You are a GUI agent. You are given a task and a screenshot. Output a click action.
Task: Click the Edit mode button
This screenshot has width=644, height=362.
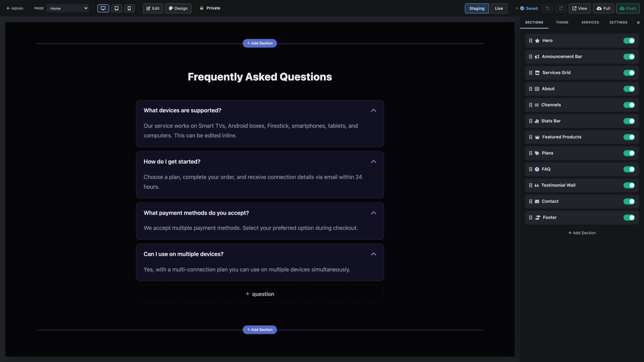click(x=153, y=8)
